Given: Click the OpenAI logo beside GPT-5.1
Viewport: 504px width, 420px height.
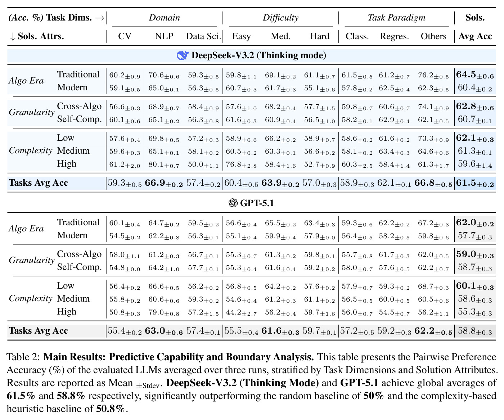Looking at the screenshot, I should [x=233, y=203].
